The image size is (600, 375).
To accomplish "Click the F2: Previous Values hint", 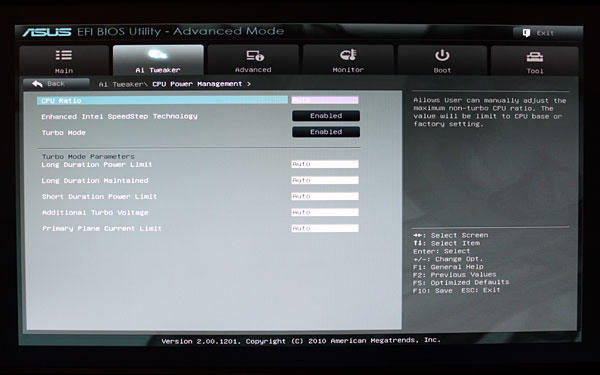I will [455, 275].
